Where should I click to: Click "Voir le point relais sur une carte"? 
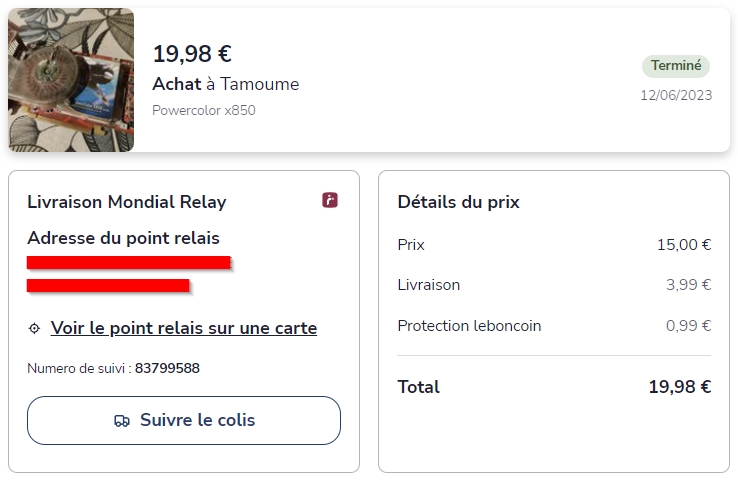[x=183, y=328]
